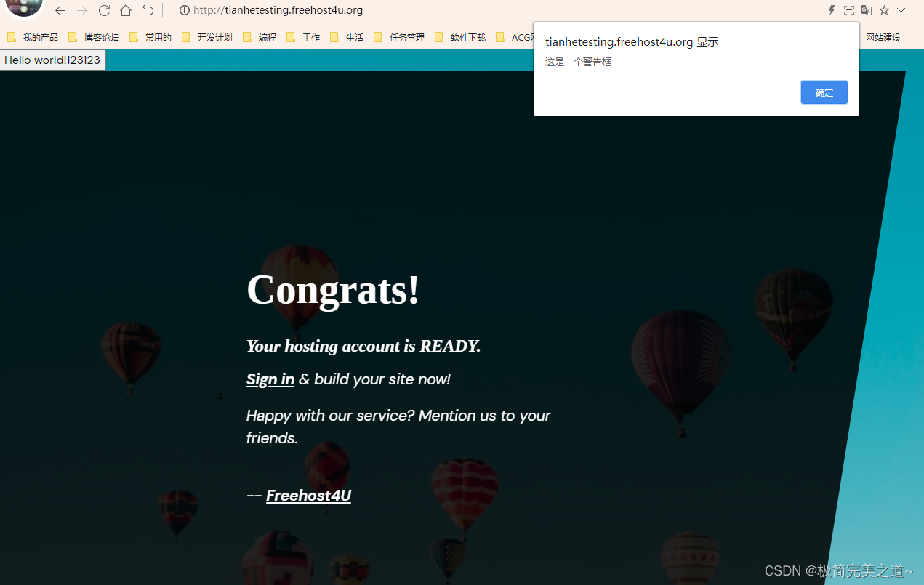Expand the address bar dropdown chevron
924x585 pixels.
click(x=901, y=10)
